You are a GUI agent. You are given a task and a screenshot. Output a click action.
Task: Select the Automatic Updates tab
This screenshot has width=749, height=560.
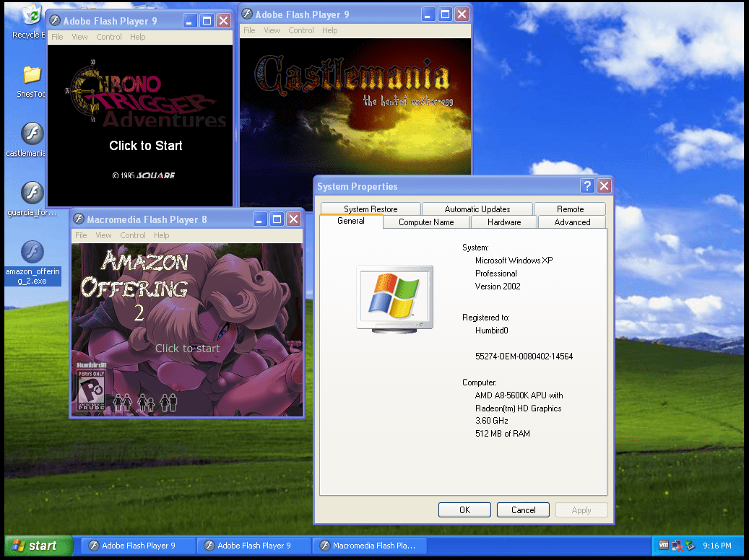(477, 209)
